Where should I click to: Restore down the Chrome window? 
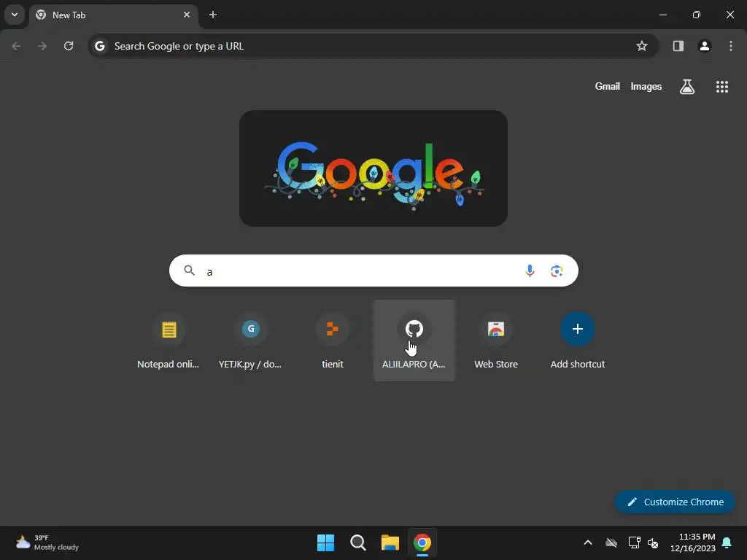click(697, 15)
